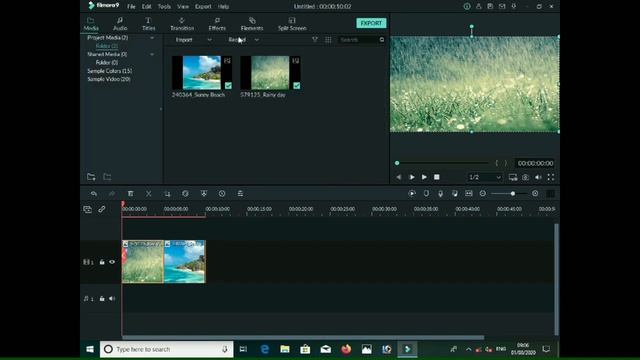This screenshot has height=360, width=640.
Task: Open the View menu
Action: pos(183,7)
